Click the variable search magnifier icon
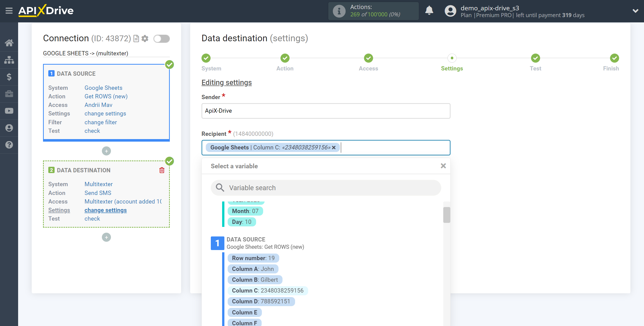The height and width of the screenshot is (326, 644). [x=220, y=188]
